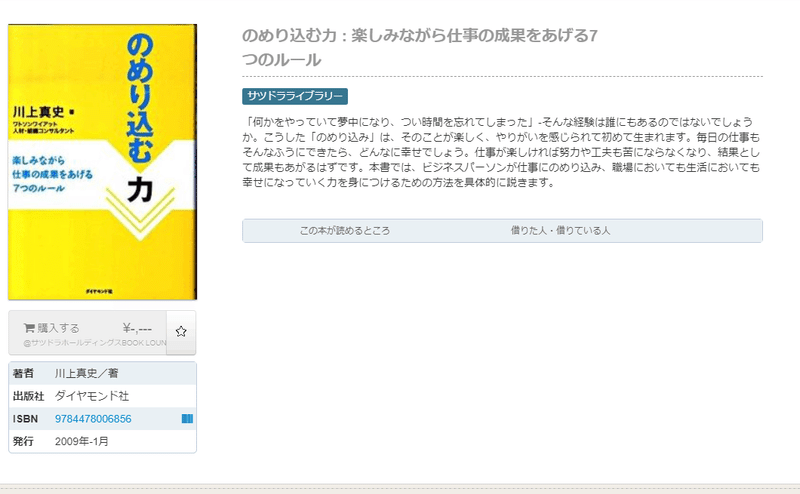Select the 借りた人・借りている人 tab
800x494 pixels.
click(560, 231)
